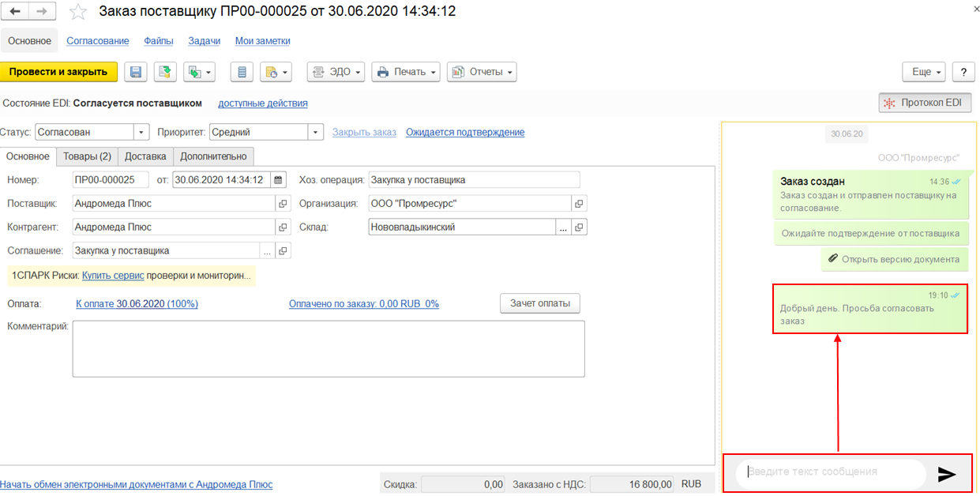Open Склад record with open icon
Viewport: 980px width, 496px height.
pyautogui.click(x=580, y=227)
